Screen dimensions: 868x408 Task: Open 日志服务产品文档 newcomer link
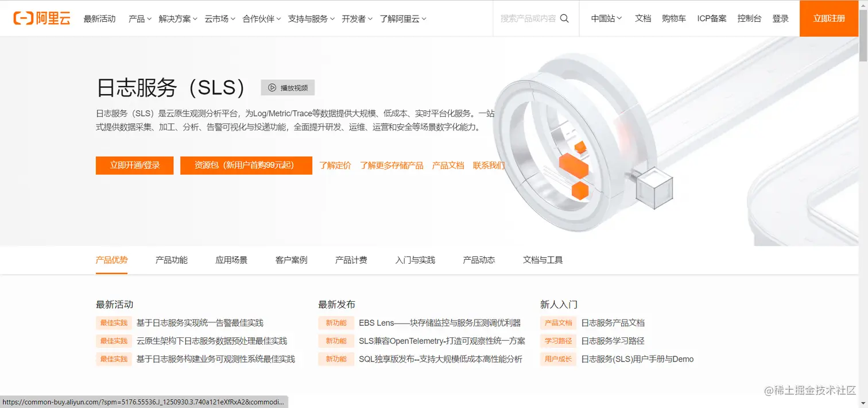click(613, 323)
